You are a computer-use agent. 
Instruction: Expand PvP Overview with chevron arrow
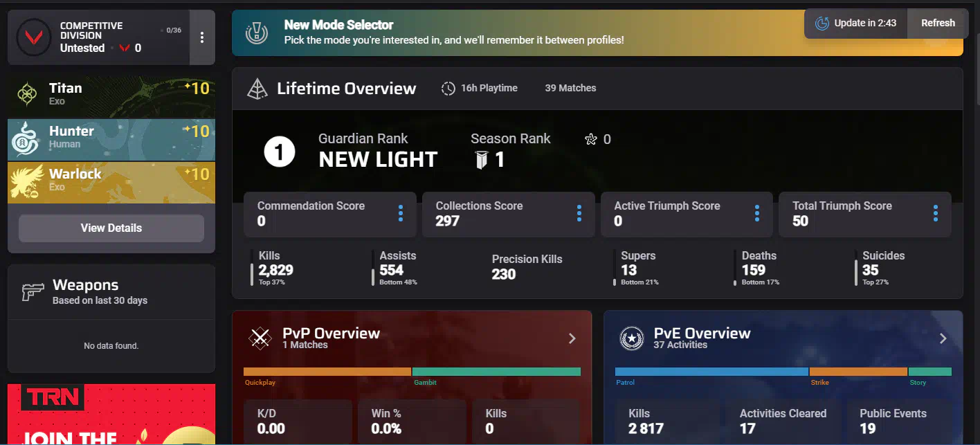pyautogui.click(x=572, y=338)
